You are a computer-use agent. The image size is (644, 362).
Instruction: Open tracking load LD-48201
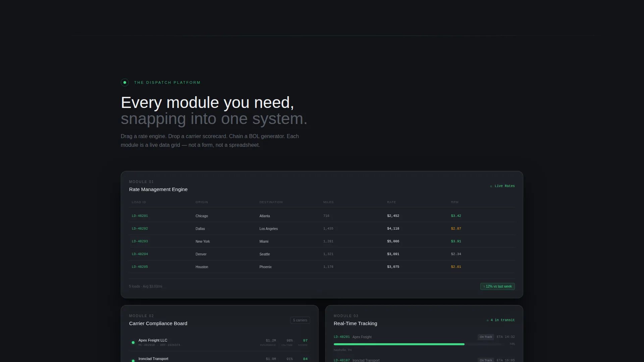pyautogui.click(x=342, y=337)
